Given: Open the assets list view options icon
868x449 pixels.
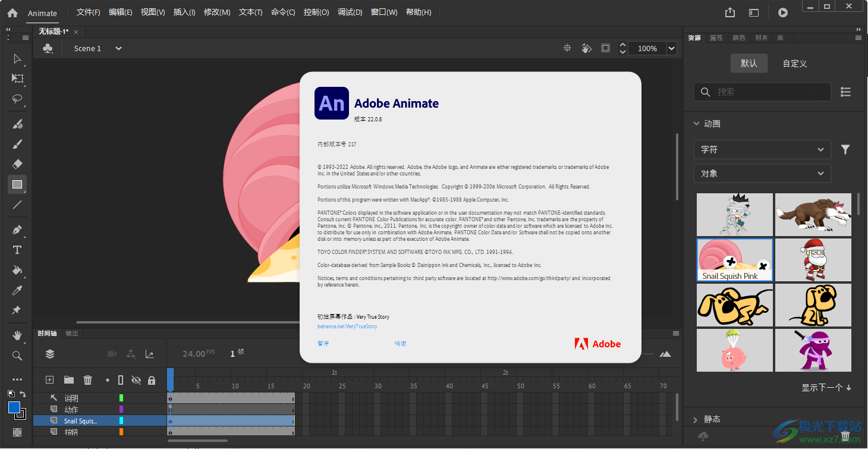Looking at the screenshot, I should 846,92.
